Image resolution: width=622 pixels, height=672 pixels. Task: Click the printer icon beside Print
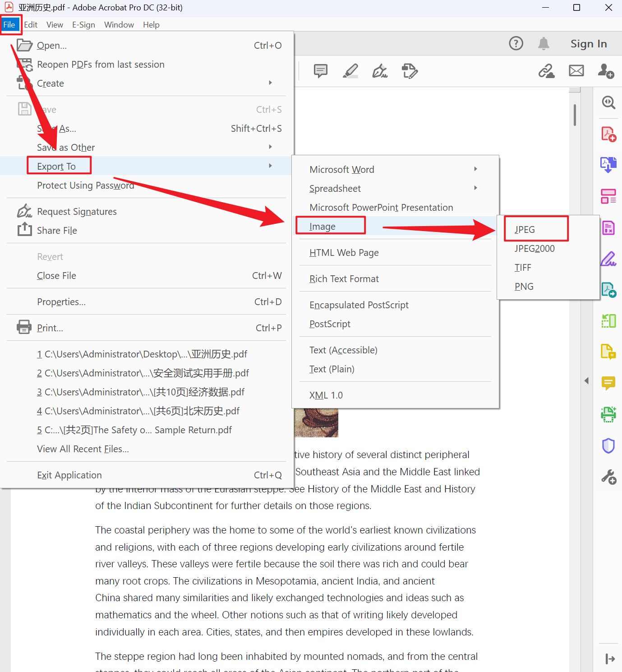click(24, 327)
